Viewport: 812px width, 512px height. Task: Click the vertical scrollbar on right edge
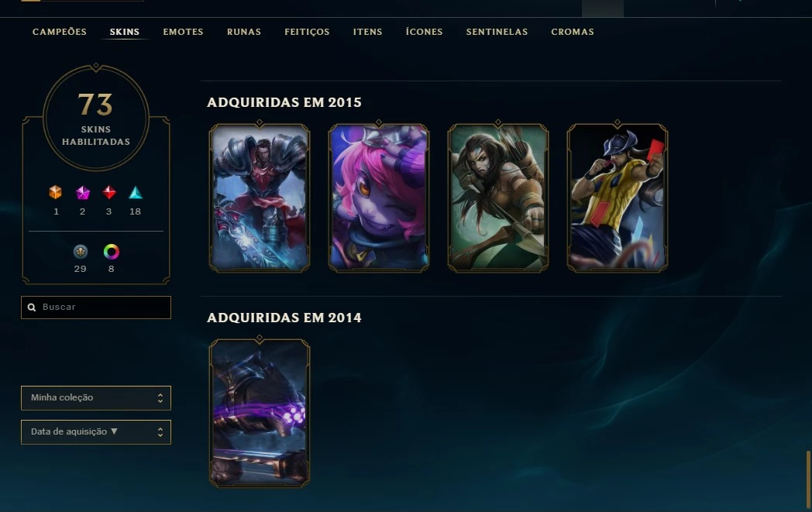tap(808, 479)
